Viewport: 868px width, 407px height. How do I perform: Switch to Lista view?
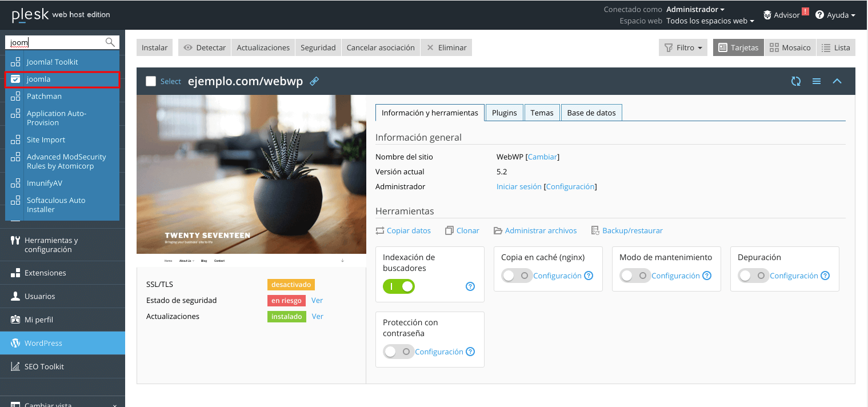coord(836,47)
